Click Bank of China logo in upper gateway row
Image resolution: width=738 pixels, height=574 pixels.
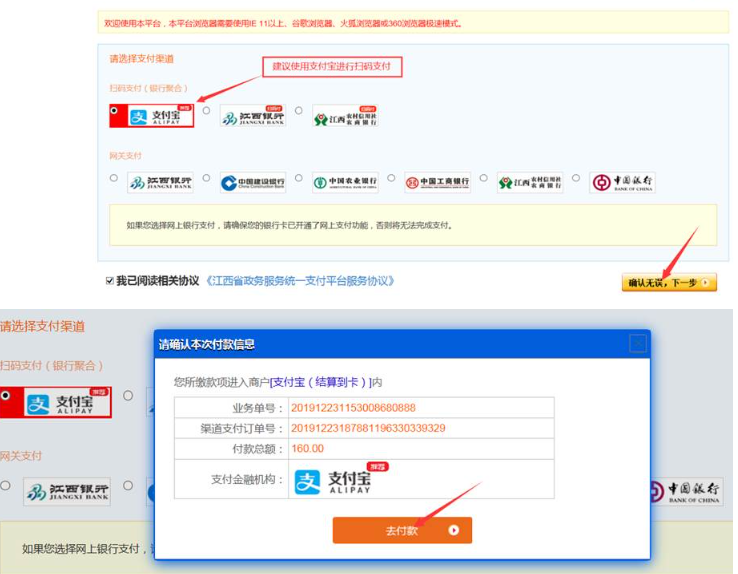(x=622, y=183)
